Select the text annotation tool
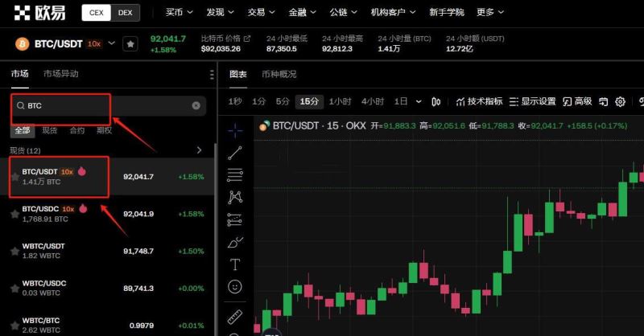The height and width of the screenshot is (336, 644). point(235,264)
